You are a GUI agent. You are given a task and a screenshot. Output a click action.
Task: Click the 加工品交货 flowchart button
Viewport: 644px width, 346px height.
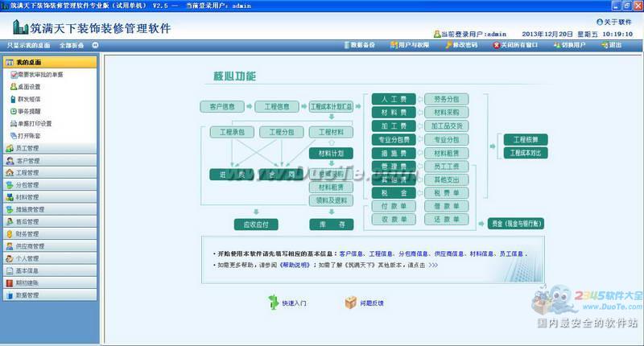(x=447, y=126)
